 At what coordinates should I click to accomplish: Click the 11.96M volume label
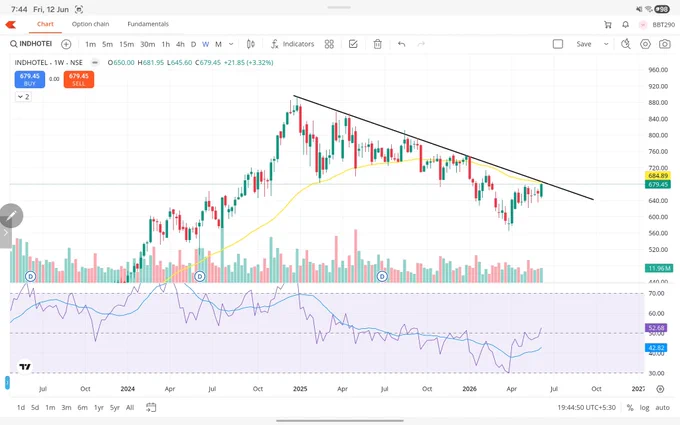click(659, 268)
